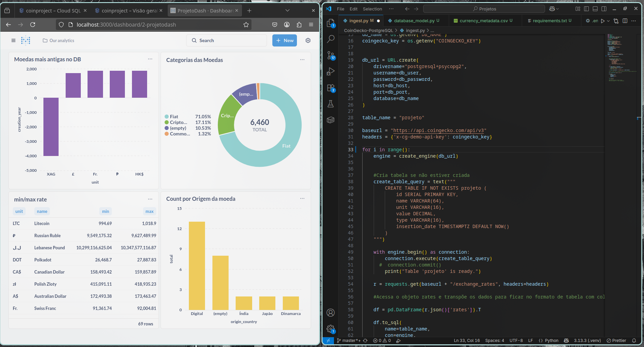Expand browser tab list chevron
This screenshot has width=644, height=347.
[287, 10]
